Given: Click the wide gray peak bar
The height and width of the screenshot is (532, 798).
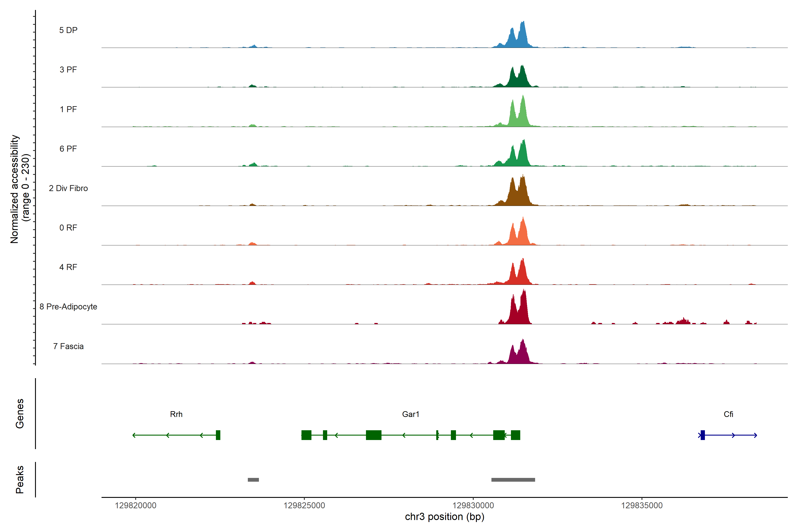Looking at the screenshot, I should pos(513,480).
